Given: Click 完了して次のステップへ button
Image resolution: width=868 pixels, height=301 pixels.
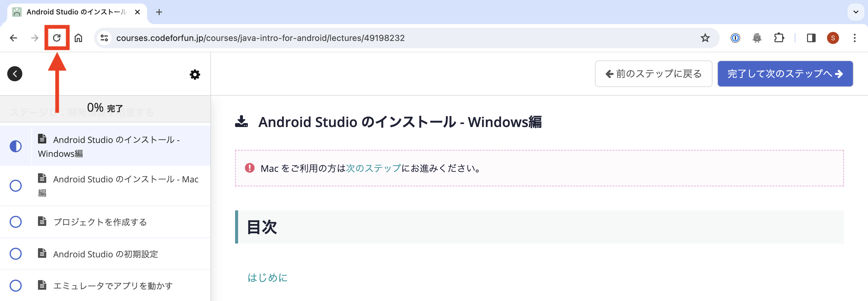Looking at the screenshot, I should [x=785, y=74].
